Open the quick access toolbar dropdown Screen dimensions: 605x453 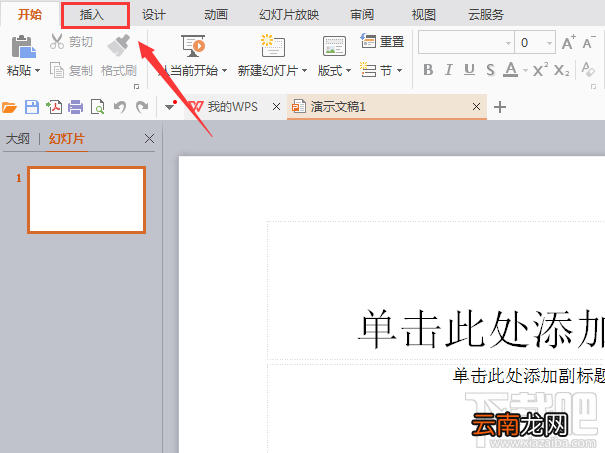[170, 106]
